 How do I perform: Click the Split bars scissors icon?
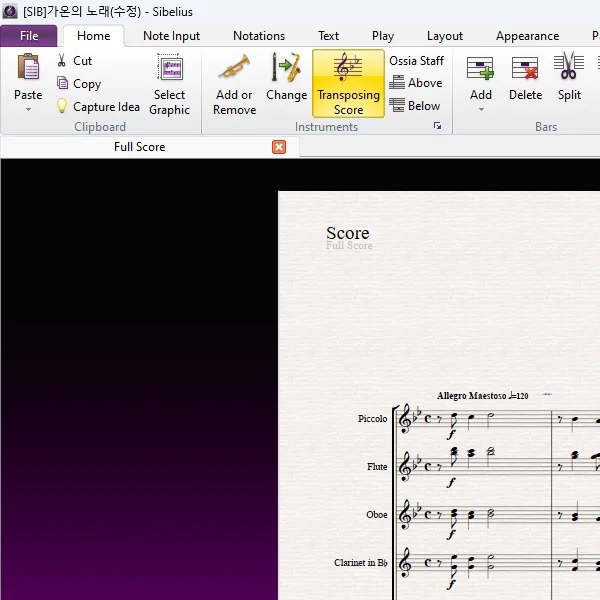569,68
